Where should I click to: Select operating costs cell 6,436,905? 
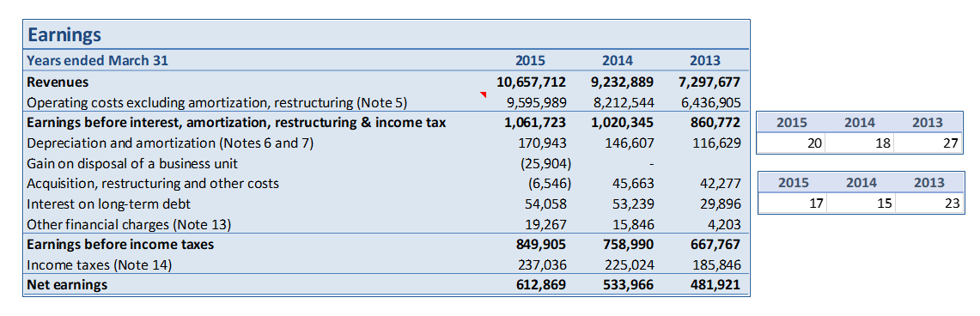pos(709,102)
